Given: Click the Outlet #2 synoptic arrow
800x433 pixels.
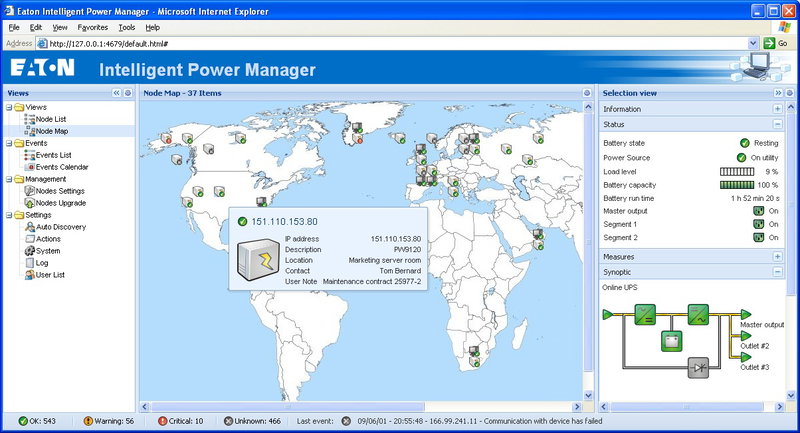Looking at the screenshot, I should click(x=746, y=336).
